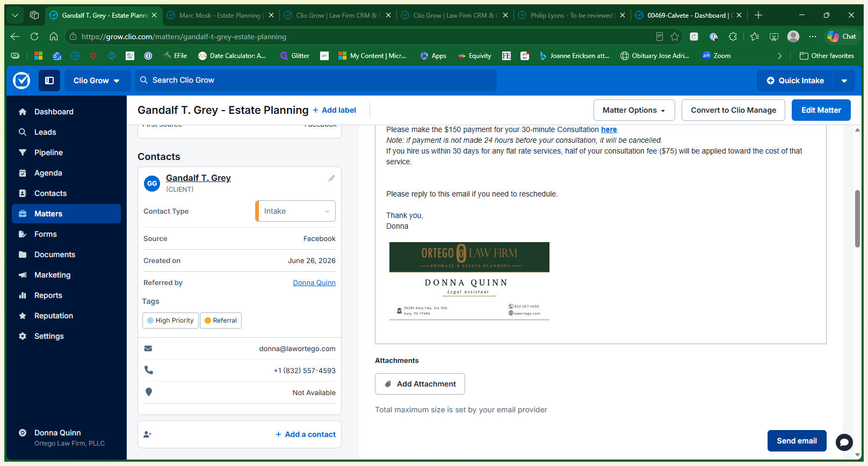
Task: Click the Send email button
Action: (x=797, y=441)
